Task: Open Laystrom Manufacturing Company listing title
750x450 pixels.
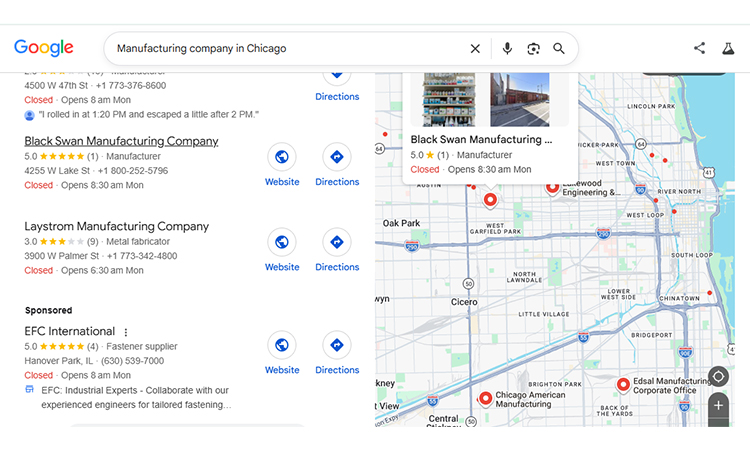Action: (x=117, y=226)
